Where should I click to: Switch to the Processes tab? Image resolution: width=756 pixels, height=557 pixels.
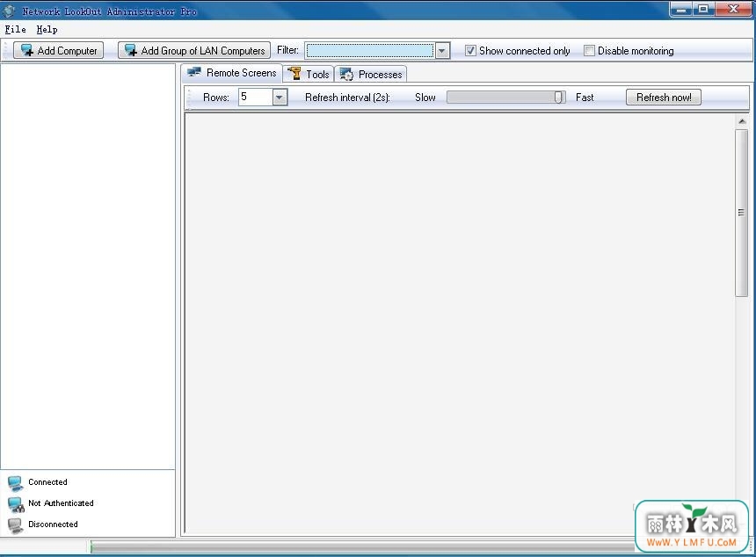(x=371, y=74)
